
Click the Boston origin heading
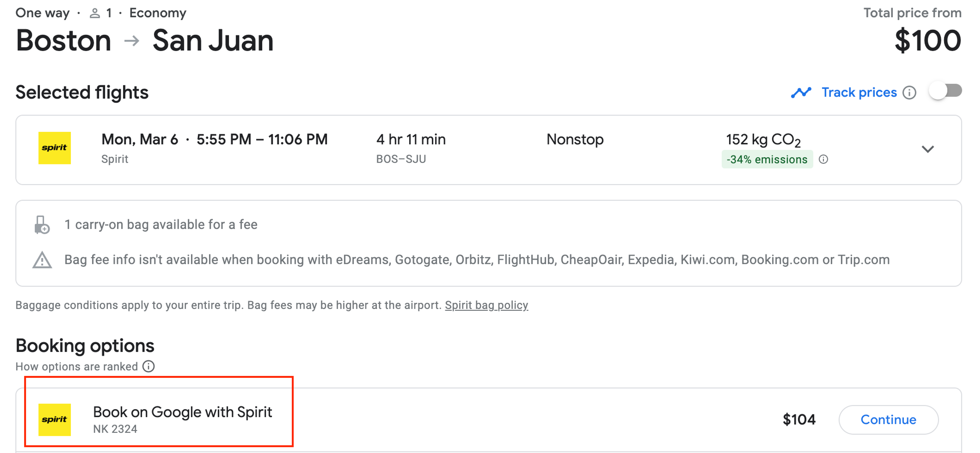click(64, 40)
